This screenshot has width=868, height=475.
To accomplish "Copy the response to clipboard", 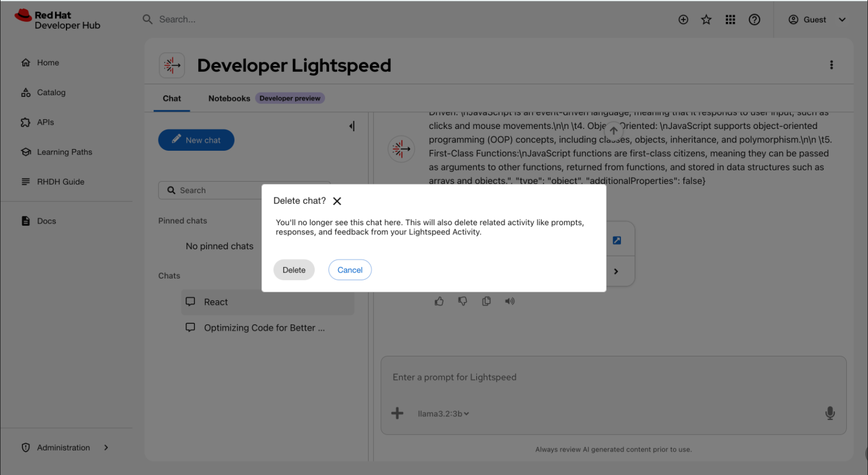I will point(486,301).
